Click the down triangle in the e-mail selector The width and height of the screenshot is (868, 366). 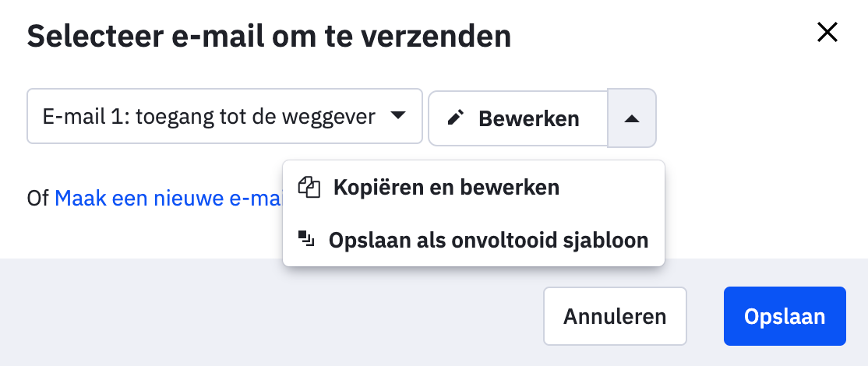click(397, 116)
